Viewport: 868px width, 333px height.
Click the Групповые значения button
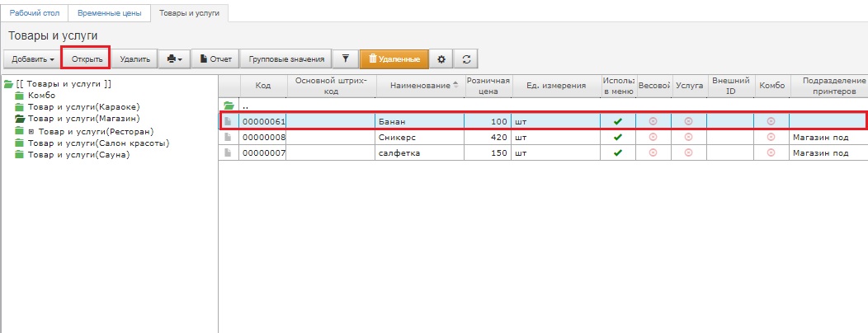point(288,59)
